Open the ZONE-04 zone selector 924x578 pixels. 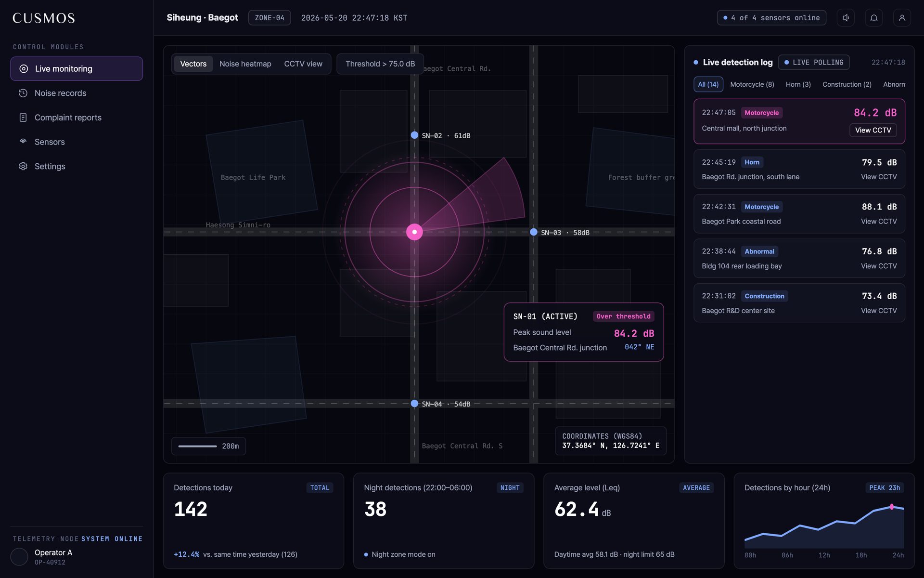click(x=269, y=18)
